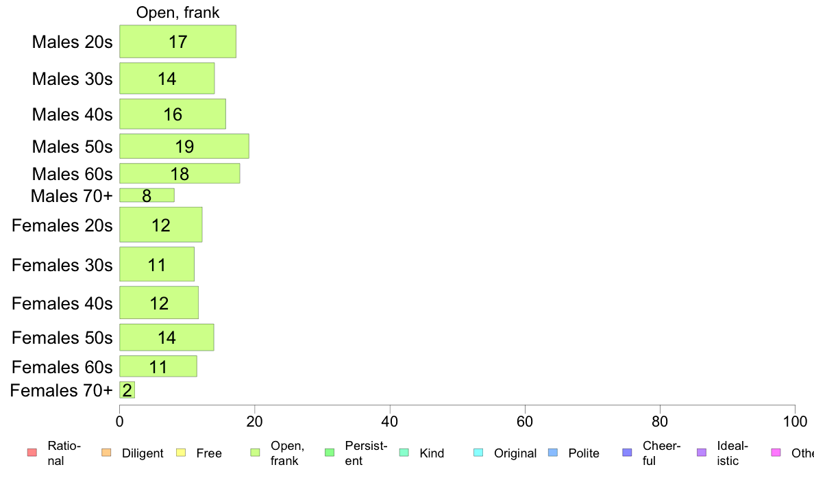Click the Rational legend color swatch
Viewport: 814px width, 504px height.
[32, 453]
